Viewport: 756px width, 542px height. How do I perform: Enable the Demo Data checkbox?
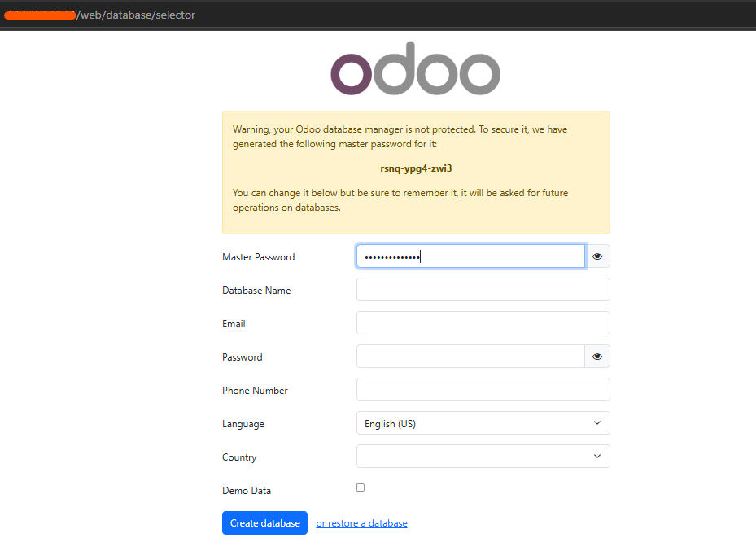[x=361, y=487]
